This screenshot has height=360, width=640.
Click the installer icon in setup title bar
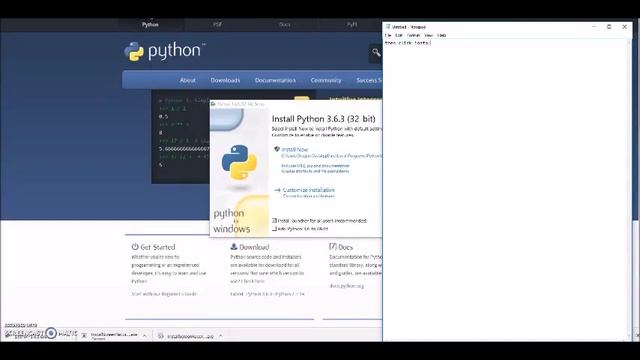tap(213, 104)
